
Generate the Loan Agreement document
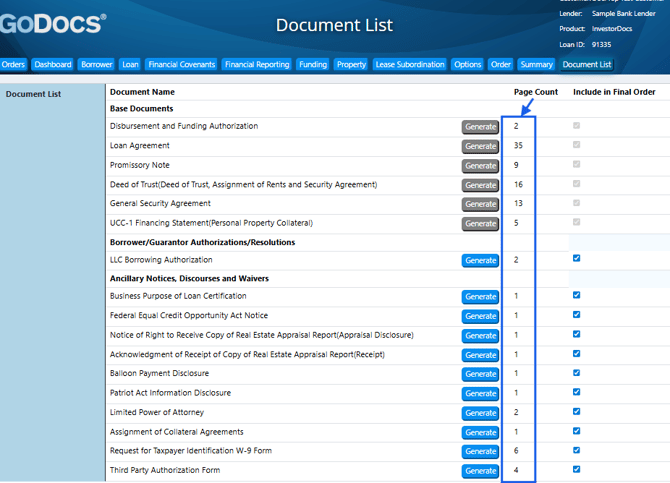point(480,146)
